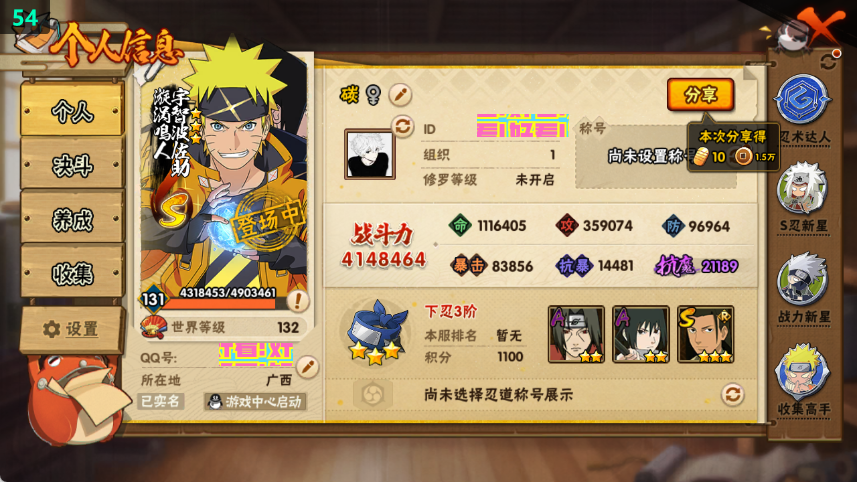
Task: Open the S忍新星 Jiraiya badge
Action: pyautogui.click(x=802, y=187)
